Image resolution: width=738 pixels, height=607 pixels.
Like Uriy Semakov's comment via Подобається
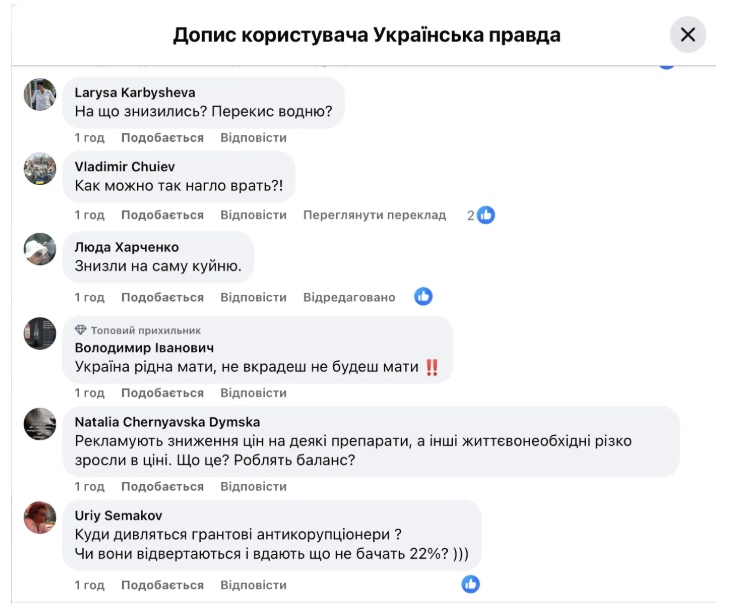point(162,585)
